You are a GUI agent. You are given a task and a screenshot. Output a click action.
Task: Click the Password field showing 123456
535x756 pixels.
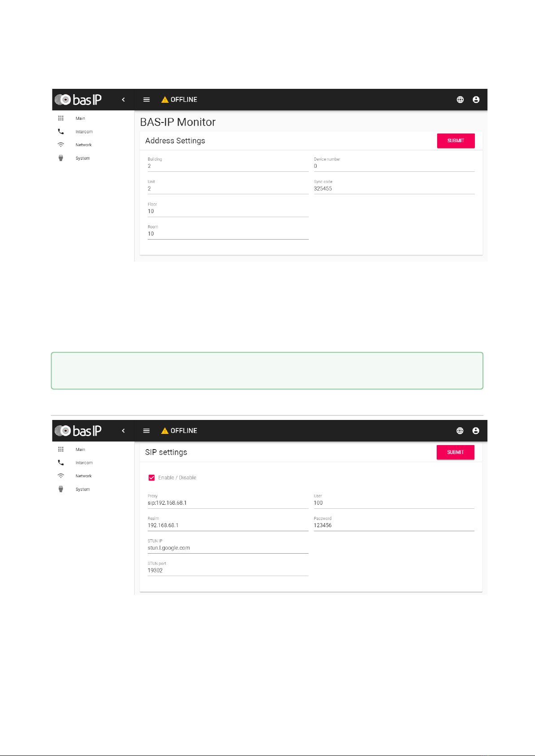tap(394, 525)
